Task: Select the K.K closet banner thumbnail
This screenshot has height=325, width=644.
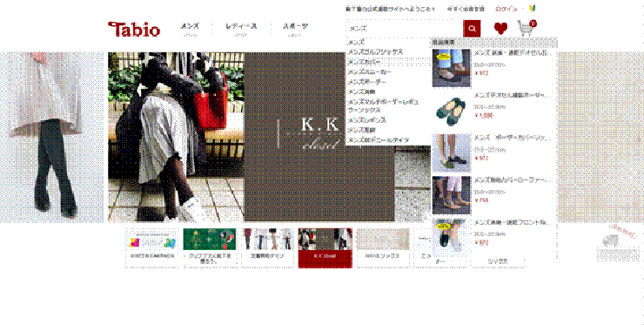Action: tap(325, 248)
